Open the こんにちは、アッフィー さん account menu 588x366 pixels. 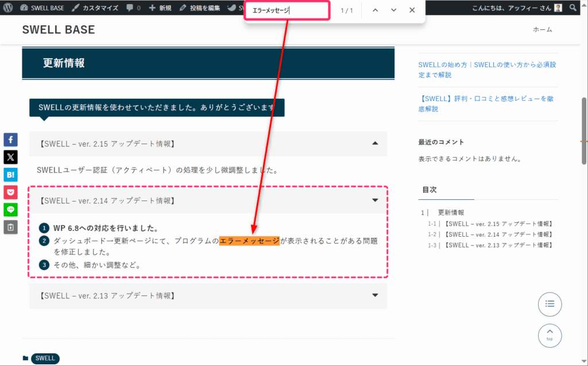pos(517,8)
